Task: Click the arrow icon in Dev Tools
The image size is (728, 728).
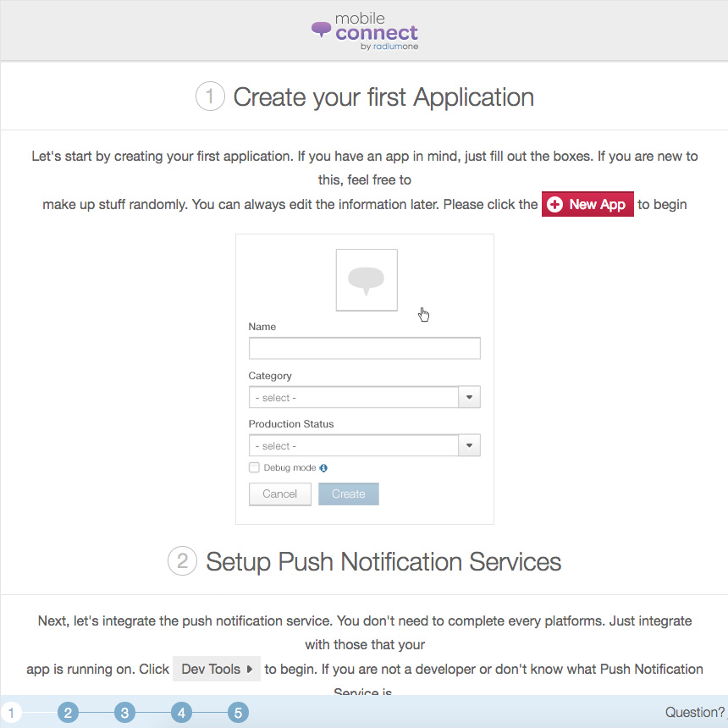Action: coord(250,669)
